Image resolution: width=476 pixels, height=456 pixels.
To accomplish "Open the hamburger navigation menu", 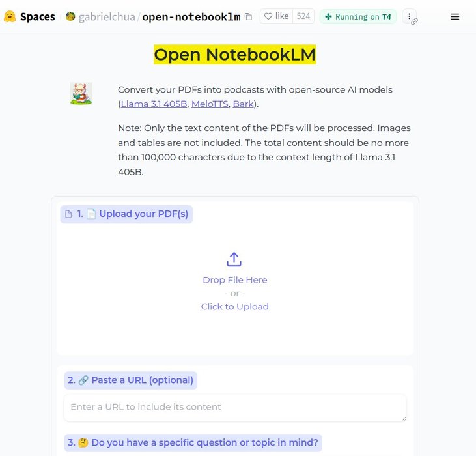I will pos(455,17).
